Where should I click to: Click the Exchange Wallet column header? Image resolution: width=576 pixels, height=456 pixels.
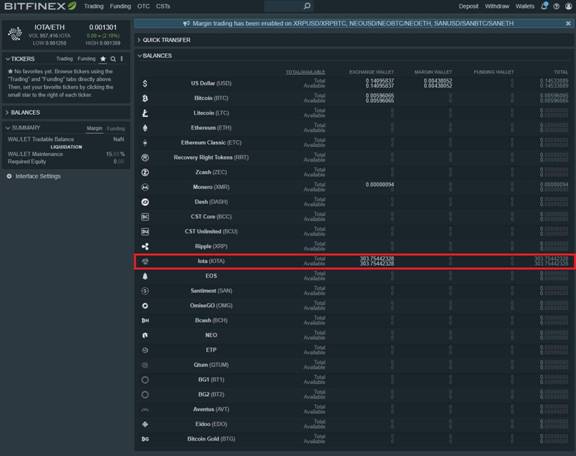point(371,72)
